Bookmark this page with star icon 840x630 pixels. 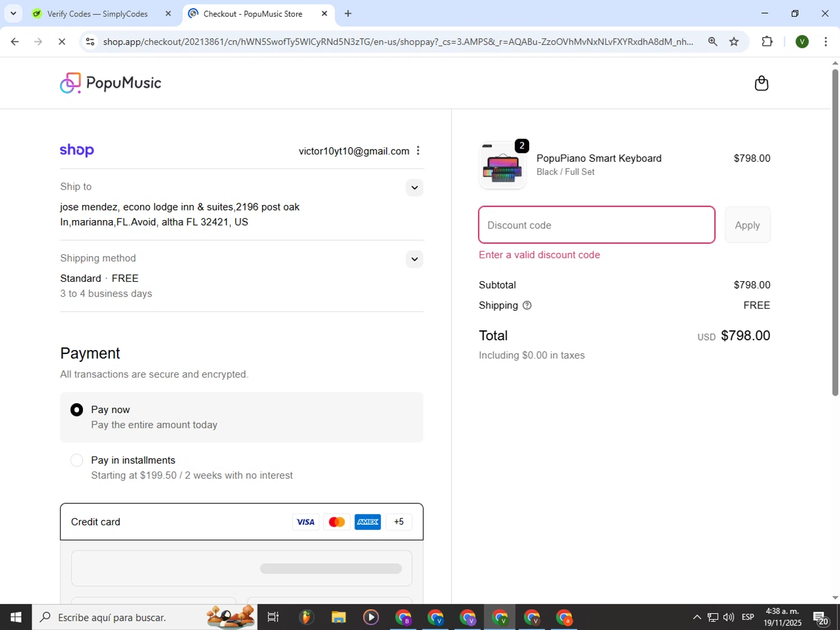(734, 41)
